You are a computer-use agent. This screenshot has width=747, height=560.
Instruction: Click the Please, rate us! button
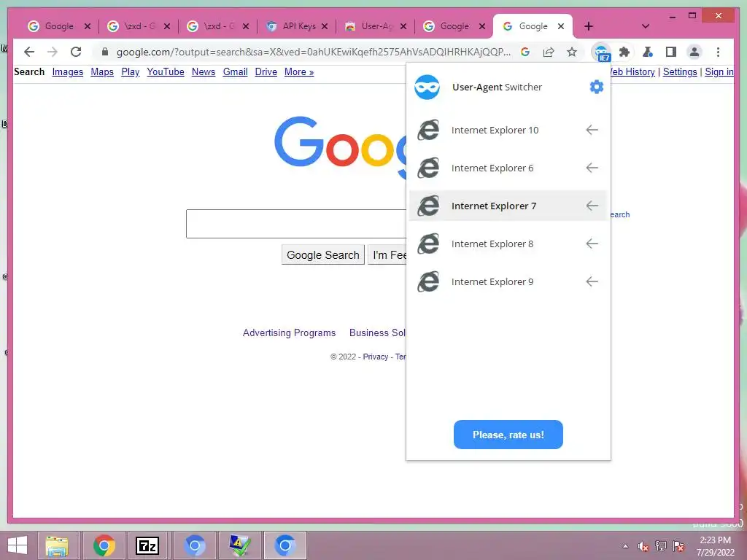pyautogui.click(x=508, y=435)
